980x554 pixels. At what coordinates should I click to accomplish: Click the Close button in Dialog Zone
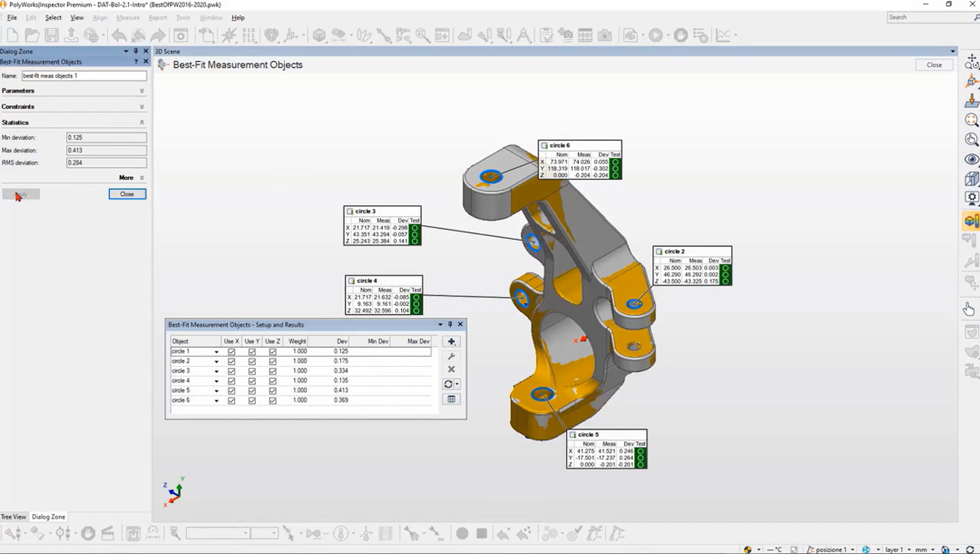[x=127, y=194]
